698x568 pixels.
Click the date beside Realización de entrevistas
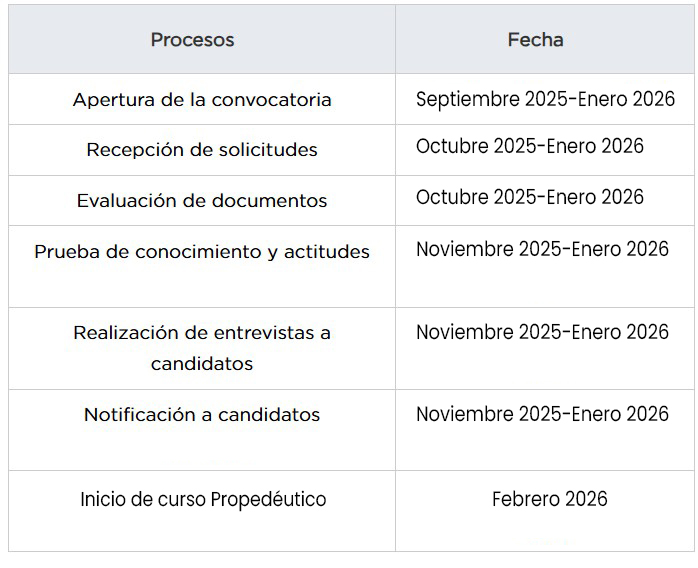pyautogui.click(x=542, y=332)
